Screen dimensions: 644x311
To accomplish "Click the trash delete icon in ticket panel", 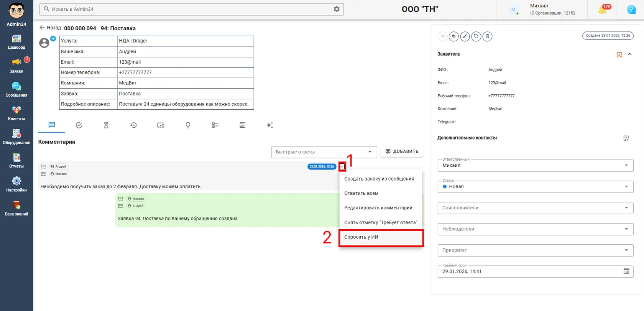I will (487, 36).
